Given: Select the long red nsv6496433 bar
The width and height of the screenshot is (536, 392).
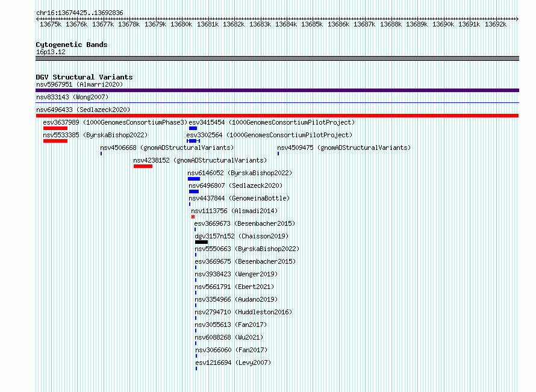Looking at the screenshot, I should [277, 116].
